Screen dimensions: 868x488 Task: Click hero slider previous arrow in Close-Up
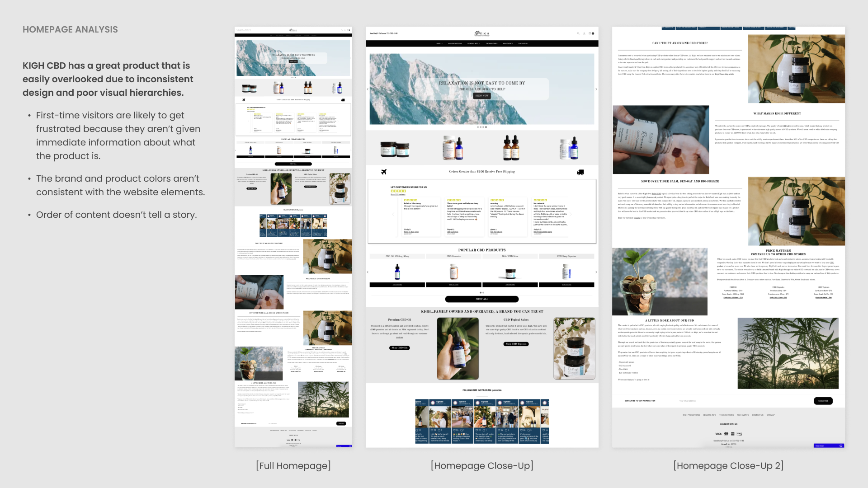tap(368, 89)
